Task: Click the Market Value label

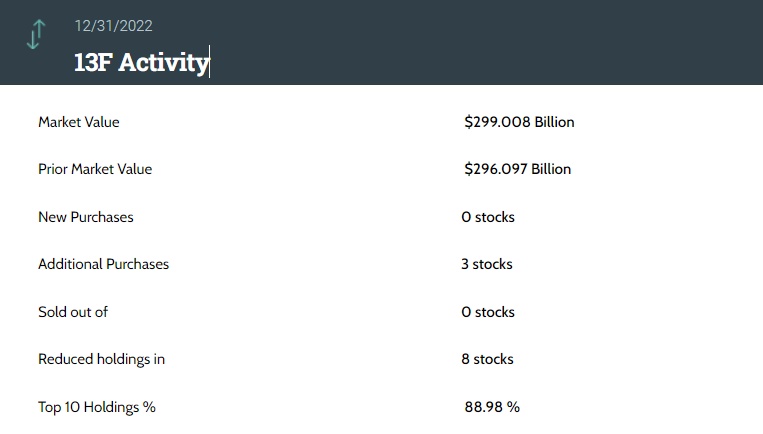Action: pos(78,122)
